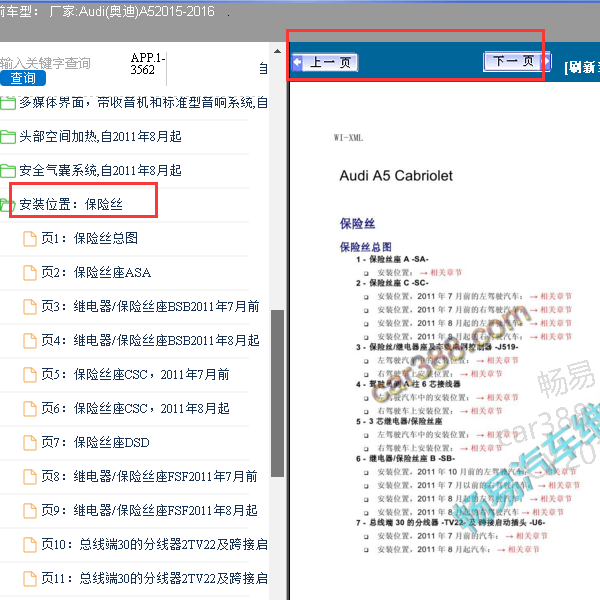Image resolution: width=600 pixels, height=600 pixels.
Task: Go to previous page with 上一页
Action: [x=324, y=62]
